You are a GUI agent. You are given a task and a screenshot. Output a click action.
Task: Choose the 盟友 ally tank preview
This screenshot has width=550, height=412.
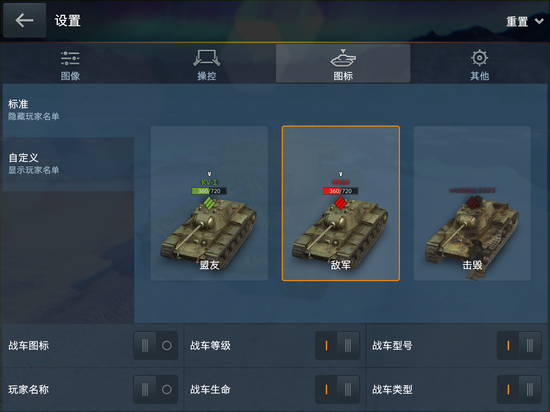pos(209,203)
